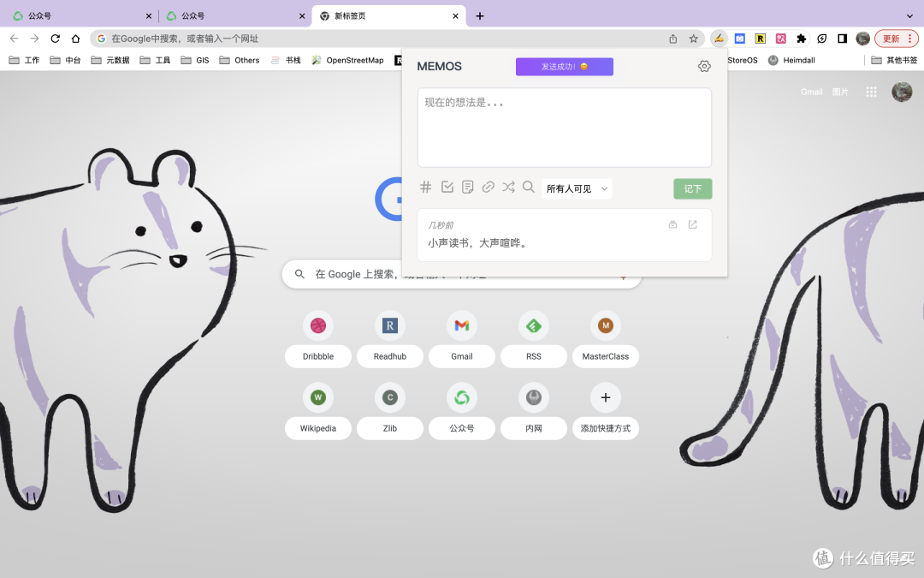The height and width of the screenshot is (578, 924).
Task: Open the Google apps grid
Action: tap(871, 92)
